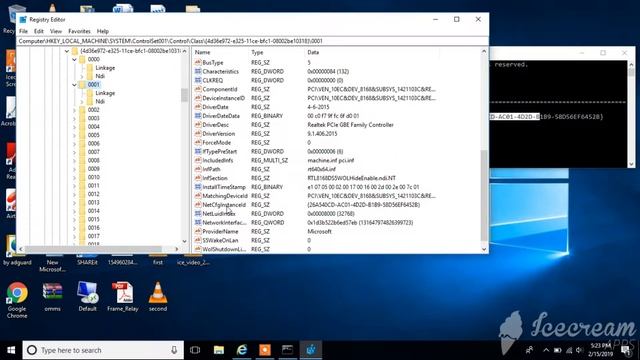
Task: Select the DriverDate value icon
Action: point(198,107)
